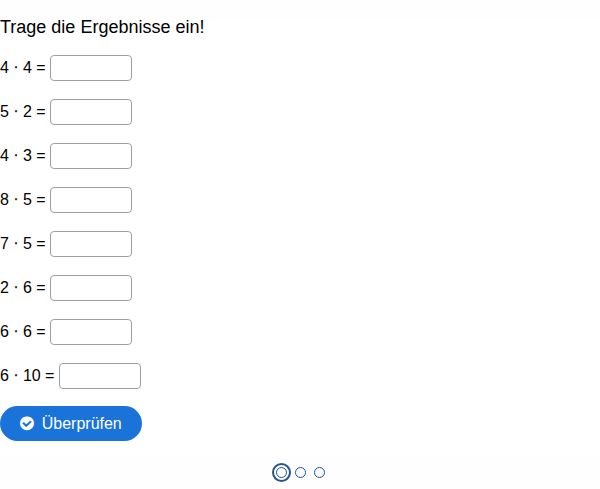The image size is (600, 489).
Task: Click the '4 · 4 =' equation label
Action: [x=23, y=68]
